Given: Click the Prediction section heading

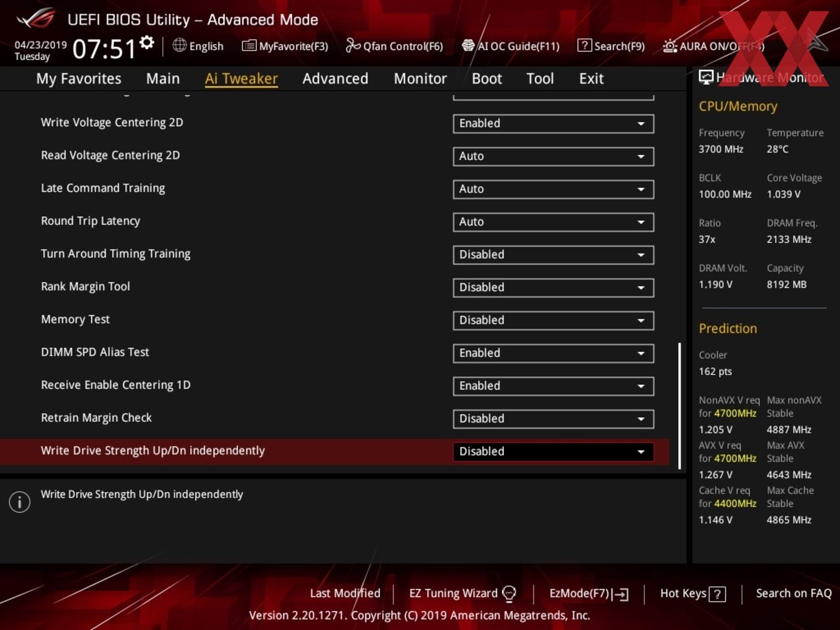Looking at the screenshot, I should (x=728, y=329).
